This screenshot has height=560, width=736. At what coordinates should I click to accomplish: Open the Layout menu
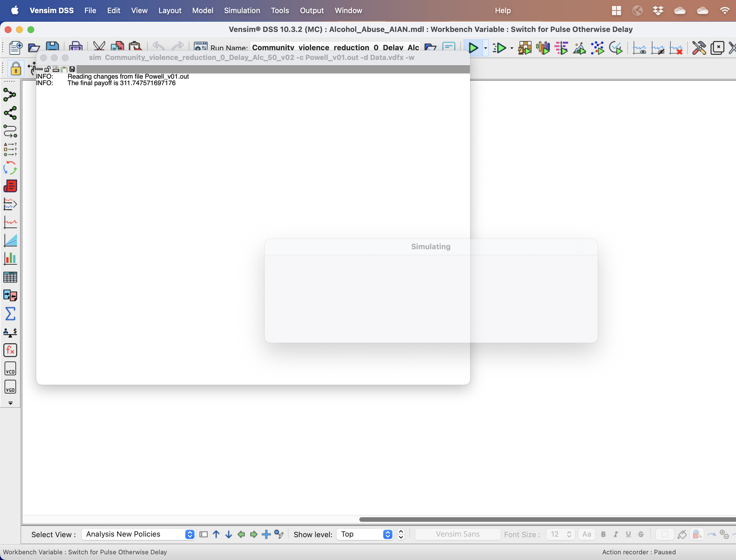[x=170, y=10]
